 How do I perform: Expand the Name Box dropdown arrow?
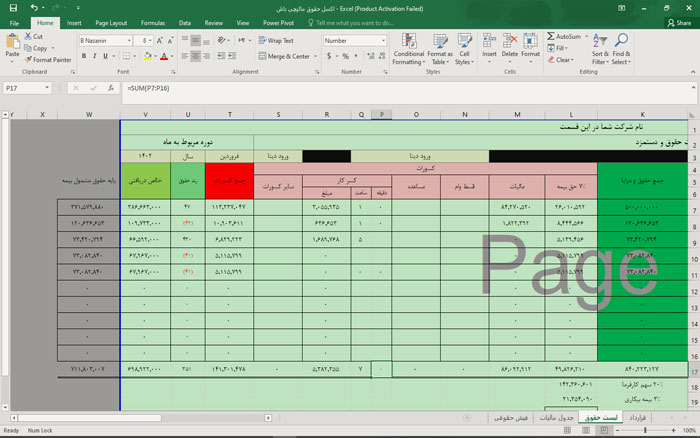tap(47, 88)
